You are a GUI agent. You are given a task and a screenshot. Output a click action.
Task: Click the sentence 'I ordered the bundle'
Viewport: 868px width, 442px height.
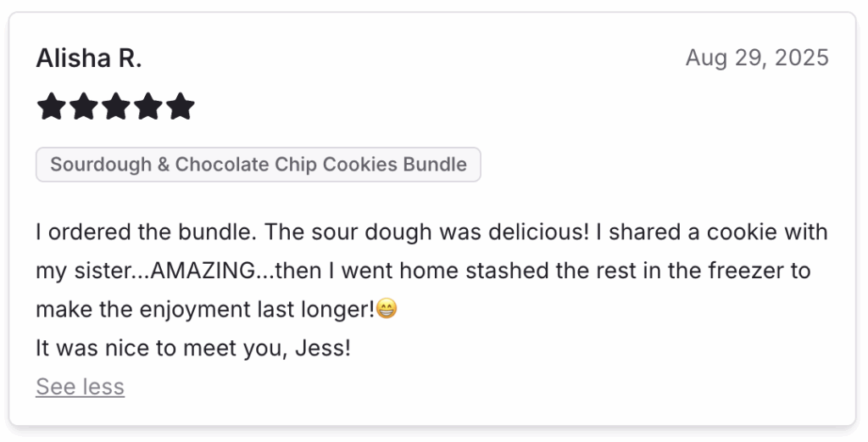[125, 232]
